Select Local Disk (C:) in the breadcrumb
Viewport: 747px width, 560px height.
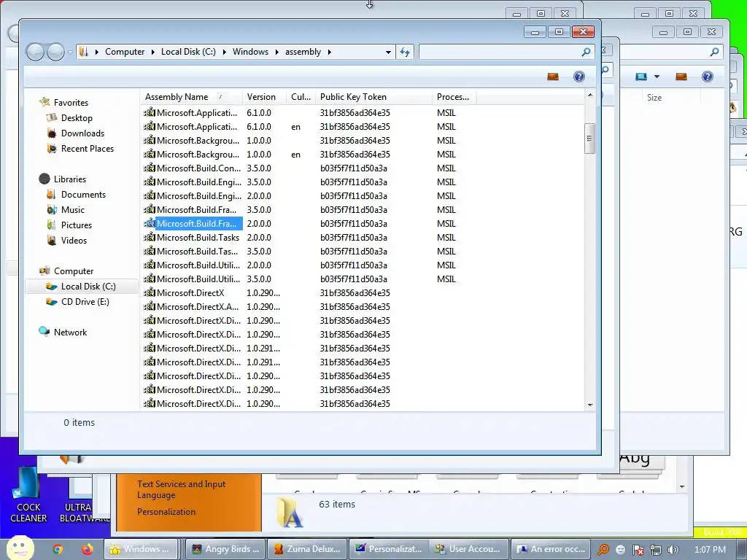[188, 52]
